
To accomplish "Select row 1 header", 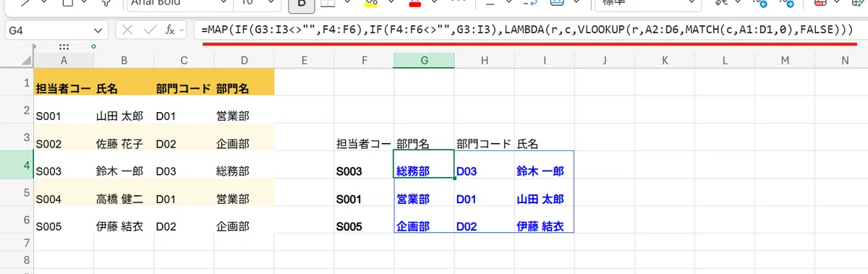I will pyautogui.click(x=17, y=82).
